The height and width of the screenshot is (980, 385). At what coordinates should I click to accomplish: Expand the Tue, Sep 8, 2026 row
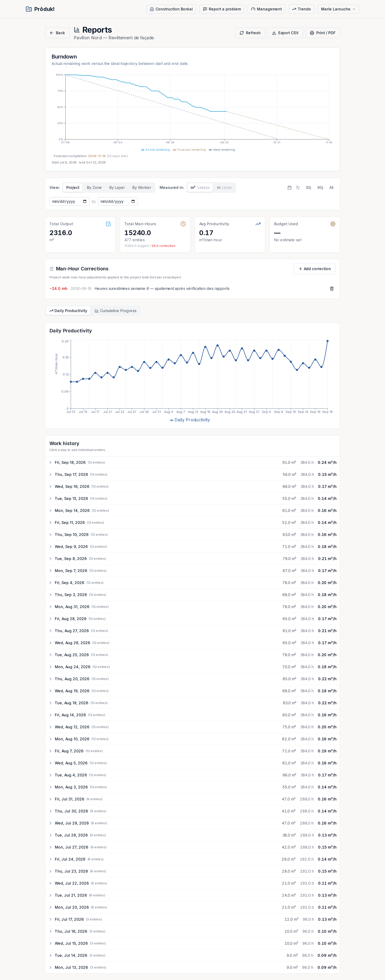(192, 559)
